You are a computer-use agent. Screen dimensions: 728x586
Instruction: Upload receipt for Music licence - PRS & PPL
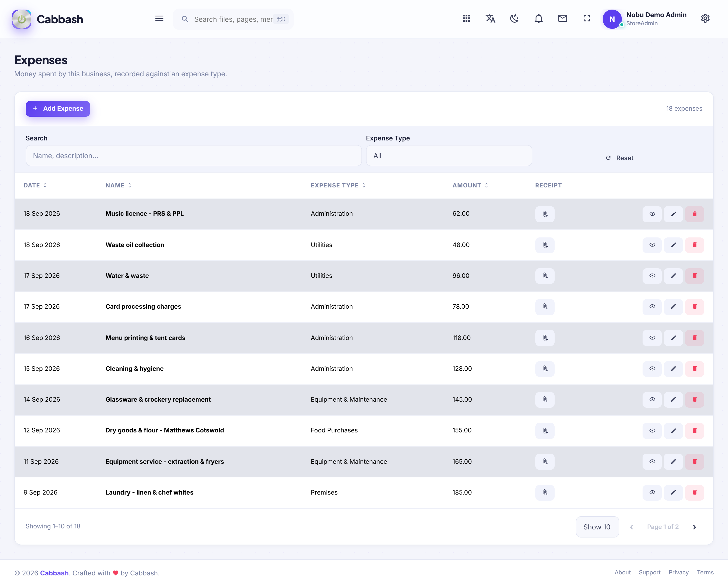[545, 214]
